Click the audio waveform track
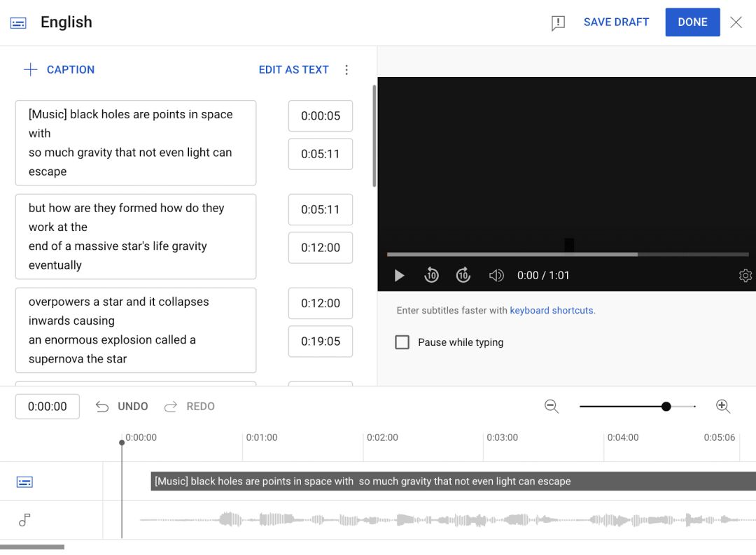Screen dimensions: 756x555 [447, 520]
